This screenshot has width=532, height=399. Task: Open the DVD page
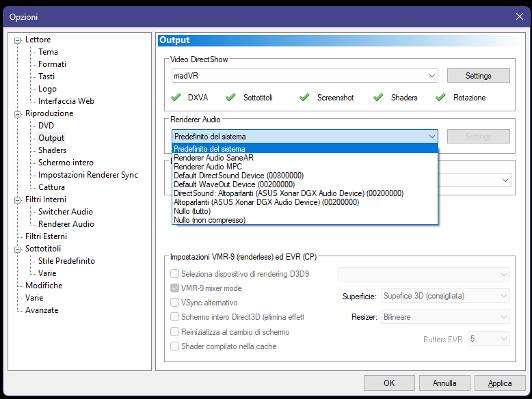tap(46, 126)
